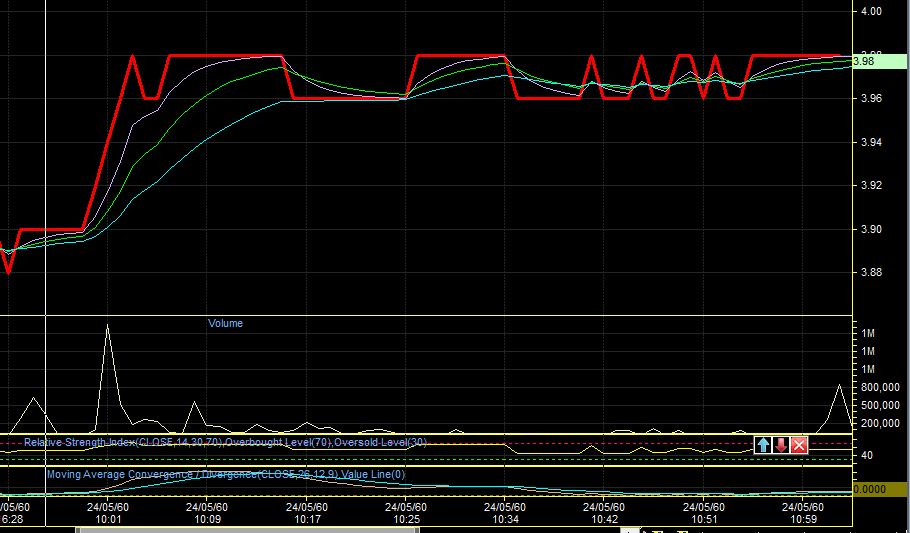Screen dimensions: 910x533
Task: Click the 10:09 time axis label
Action: pyautogui.click(x=207, y=518)
